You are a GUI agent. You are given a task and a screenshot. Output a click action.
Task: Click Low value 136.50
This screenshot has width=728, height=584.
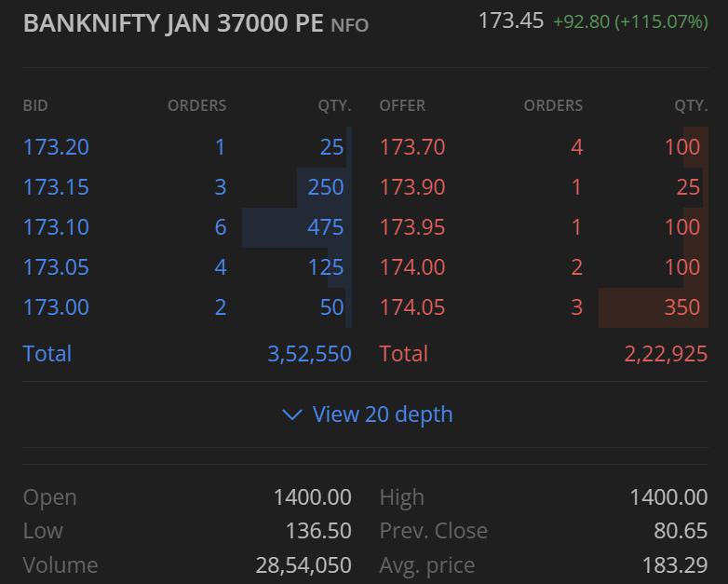(318, 531)
